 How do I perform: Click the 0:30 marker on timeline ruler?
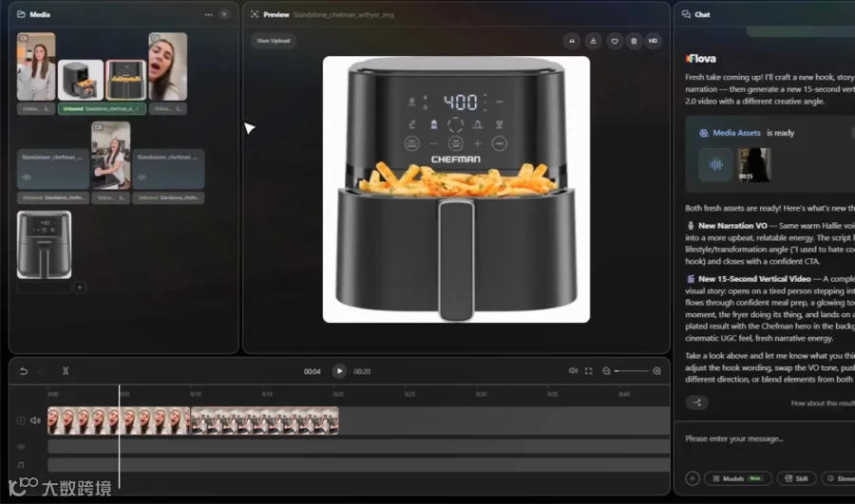[x=481, y=394]
